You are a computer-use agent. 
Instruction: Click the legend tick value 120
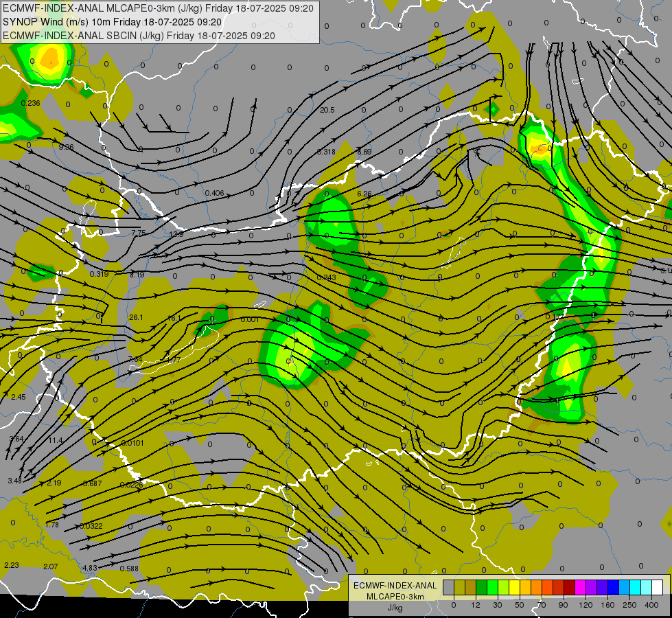(x=586, y=605)
